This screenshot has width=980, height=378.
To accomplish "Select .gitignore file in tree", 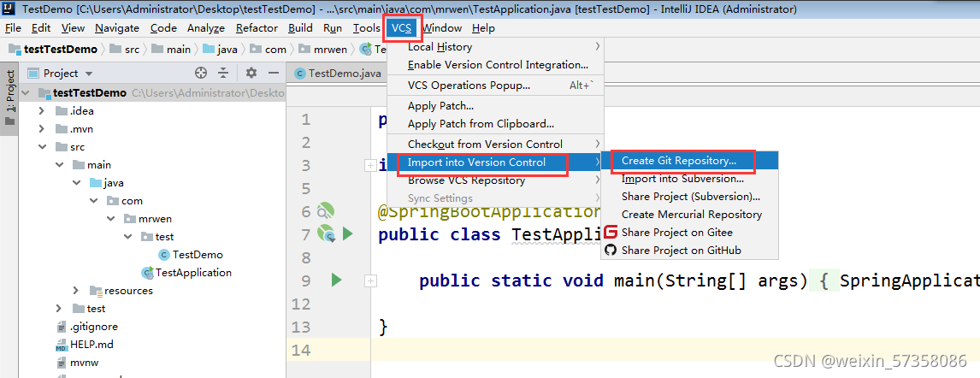I will tap(87, 326).
